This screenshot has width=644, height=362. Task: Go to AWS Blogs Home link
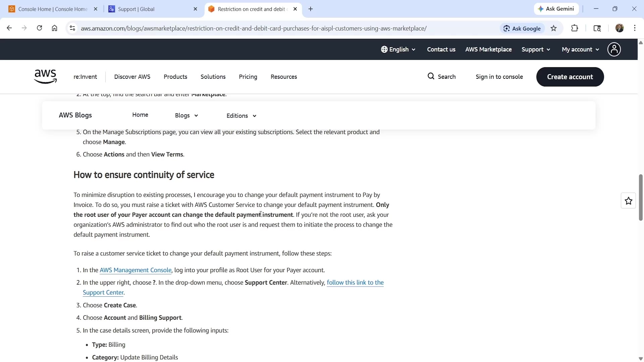click(140, 115)
